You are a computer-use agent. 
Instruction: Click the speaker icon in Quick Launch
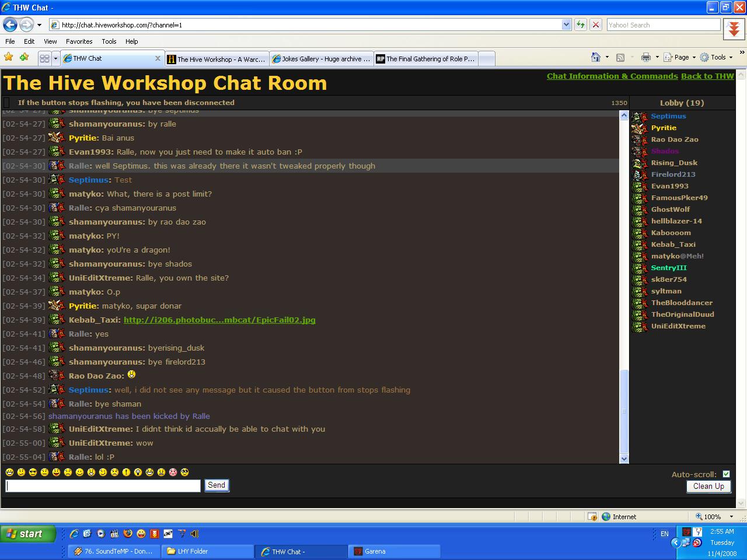pos(195,533)
